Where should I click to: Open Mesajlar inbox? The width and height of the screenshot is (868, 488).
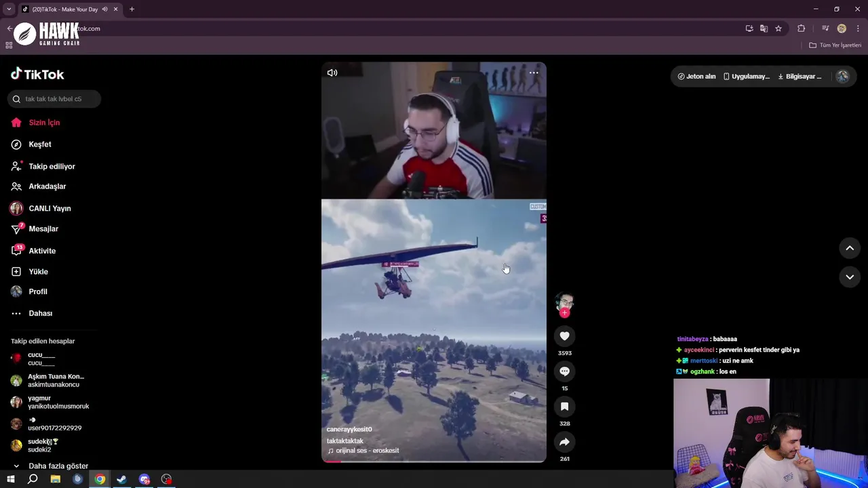[43, 229]
